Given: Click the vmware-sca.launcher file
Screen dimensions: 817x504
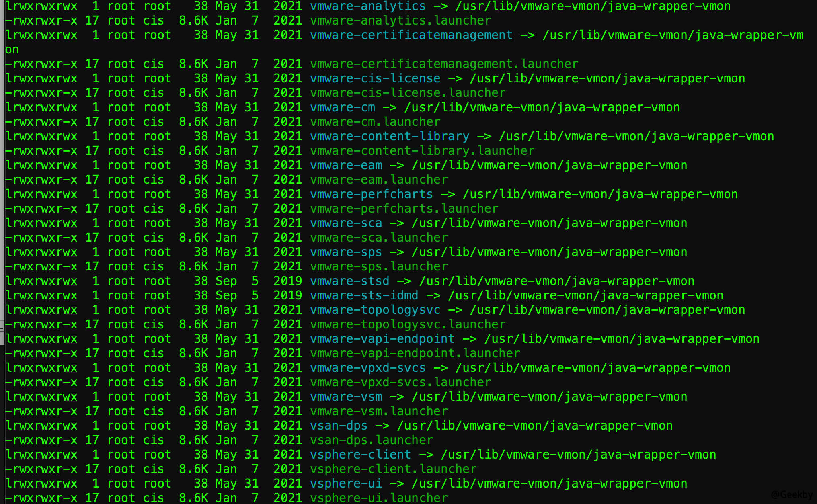Looking at the screenshot, I should click(x=378, y=238).
